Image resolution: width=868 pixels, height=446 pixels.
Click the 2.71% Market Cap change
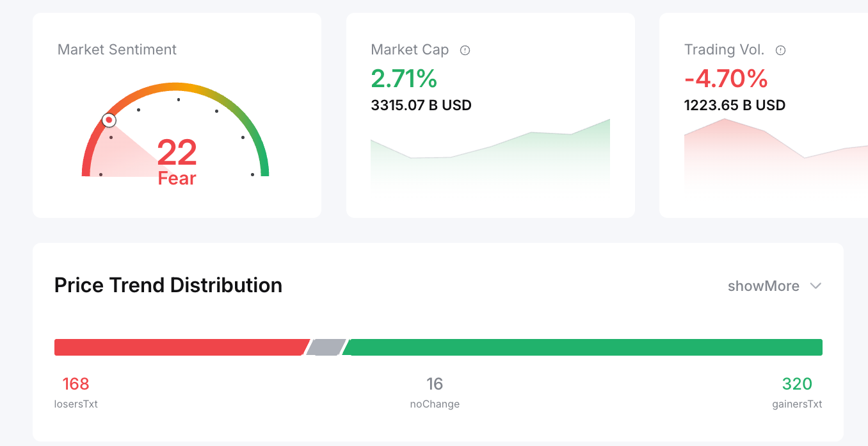[404, 79]
